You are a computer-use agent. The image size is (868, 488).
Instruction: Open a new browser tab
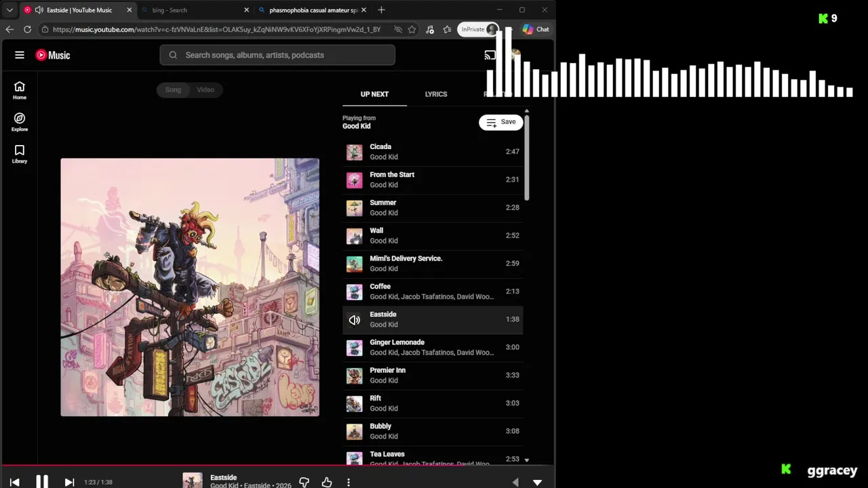click(381, 10)
